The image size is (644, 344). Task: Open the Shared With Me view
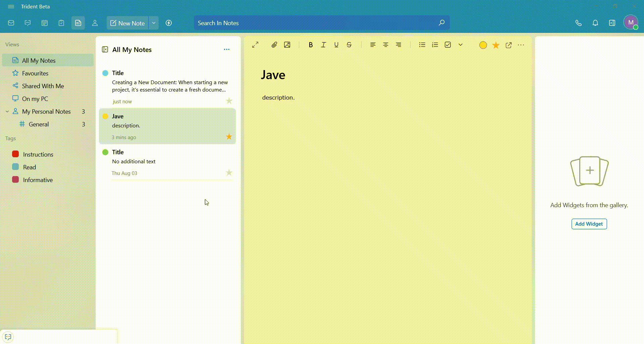pos(43,86)
